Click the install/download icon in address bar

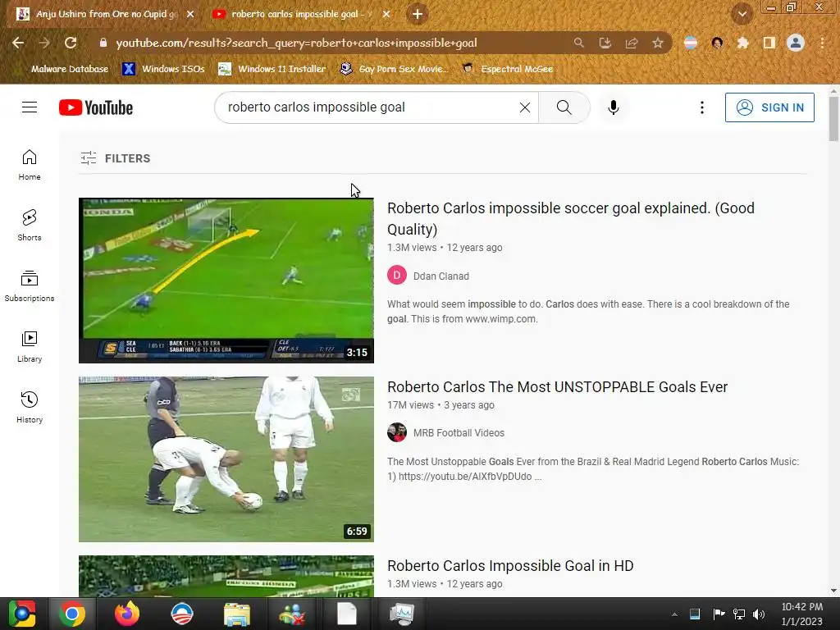tap(605, 43)
